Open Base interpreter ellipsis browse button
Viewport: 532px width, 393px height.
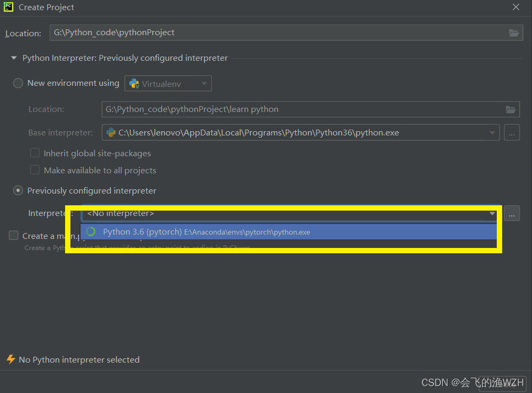512,133
